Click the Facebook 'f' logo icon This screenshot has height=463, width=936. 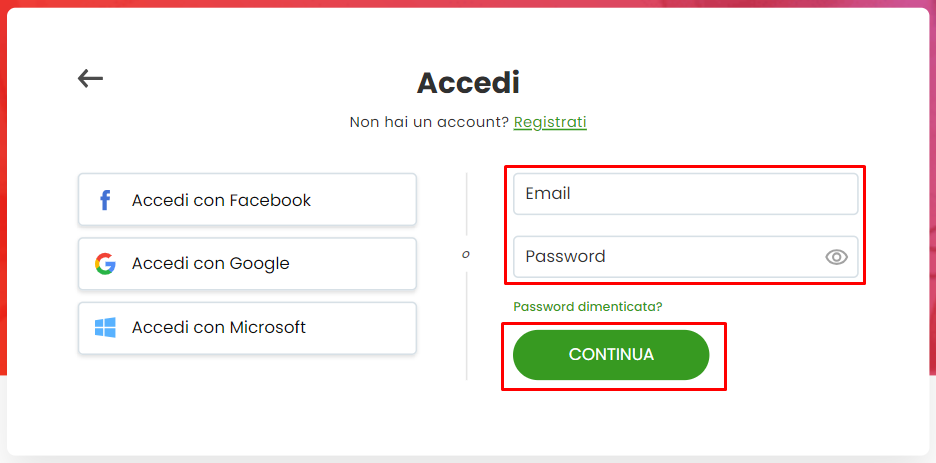(x=105, y=200)
